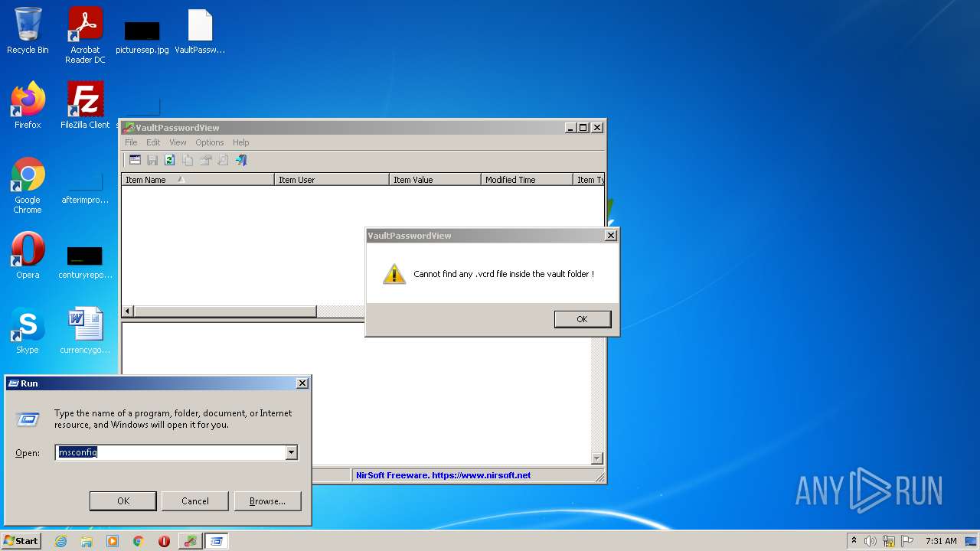Select the Opera desktop icon

coord(28,256)
